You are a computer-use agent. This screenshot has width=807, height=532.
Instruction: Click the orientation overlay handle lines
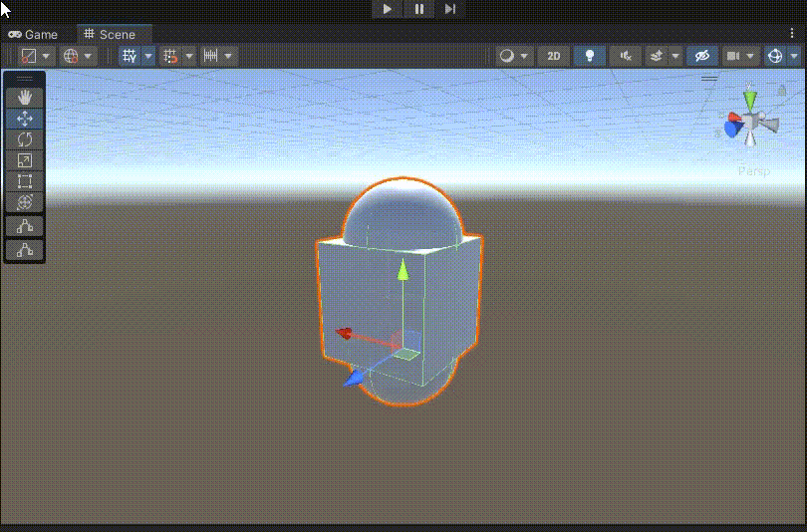(709, 79)
